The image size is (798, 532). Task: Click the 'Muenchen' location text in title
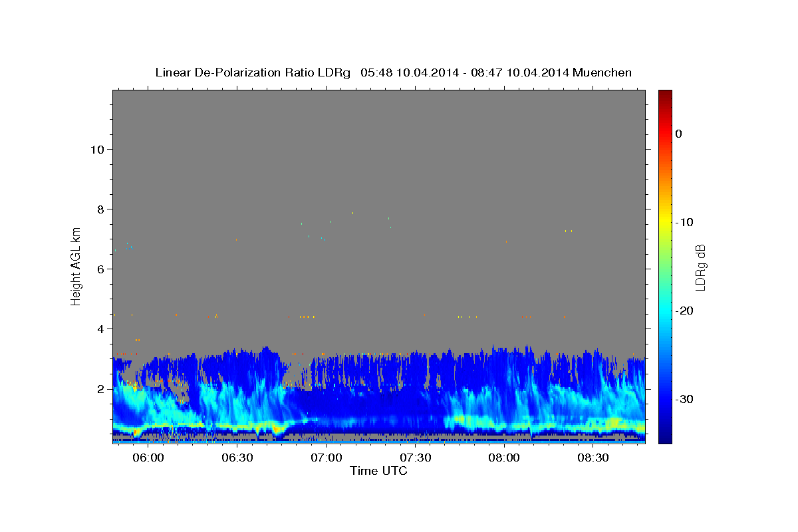tap(603, 72)
